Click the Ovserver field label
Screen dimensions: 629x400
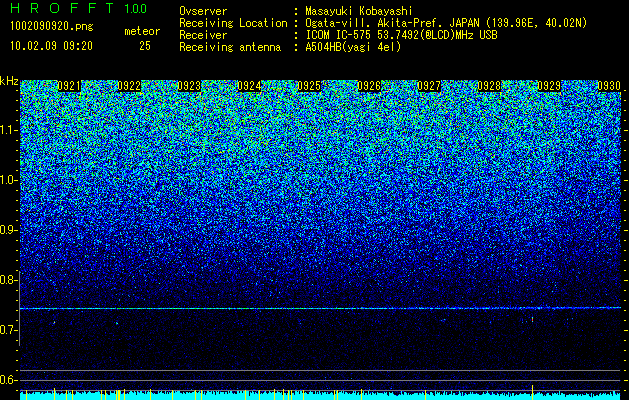point(203,11)
